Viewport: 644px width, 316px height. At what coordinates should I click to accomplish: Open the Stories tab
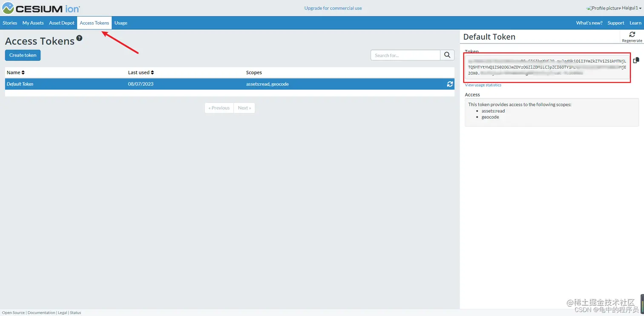pos(10,23)
